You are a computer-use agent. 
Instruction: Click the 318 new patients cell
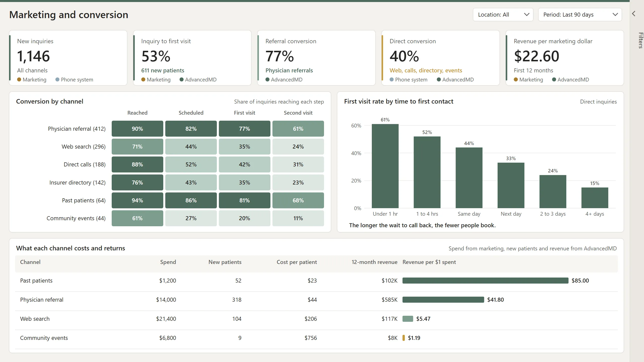point(237,300)
